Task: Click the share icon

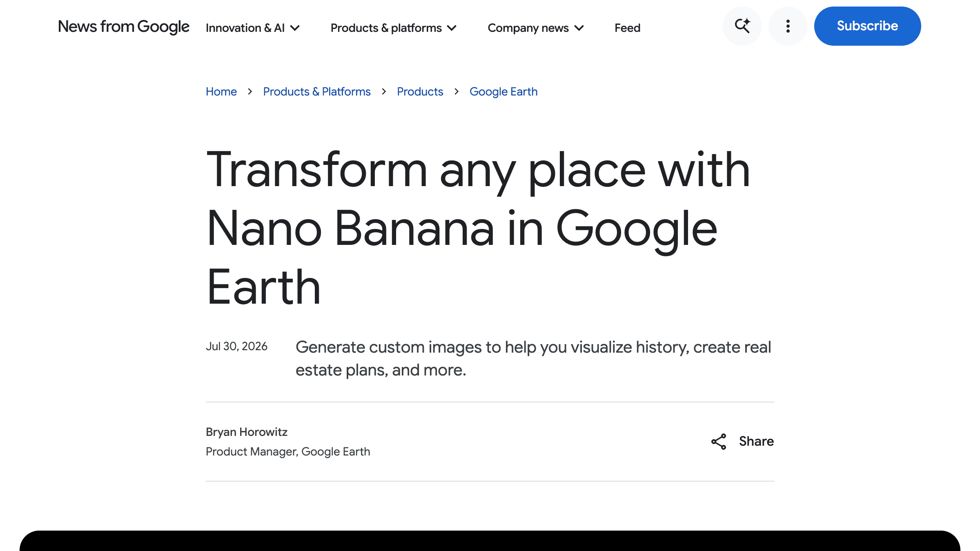Action: coord(719,442)
